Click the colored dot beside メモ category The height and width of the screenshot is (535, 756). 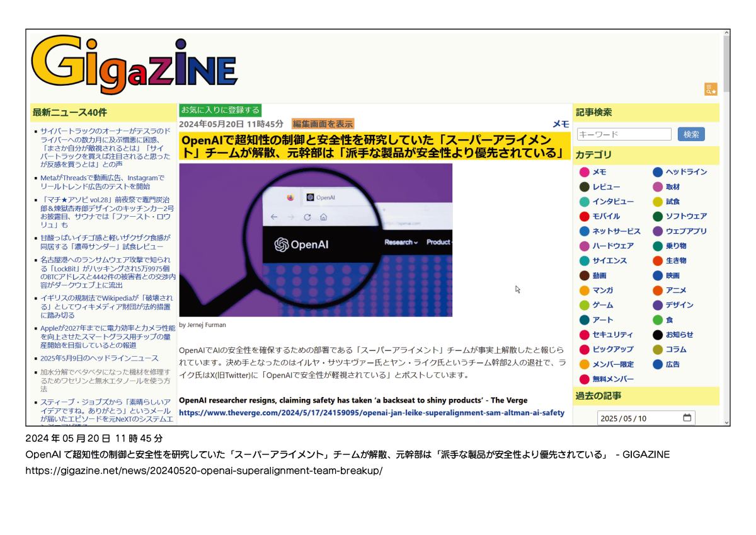point(585,172)
